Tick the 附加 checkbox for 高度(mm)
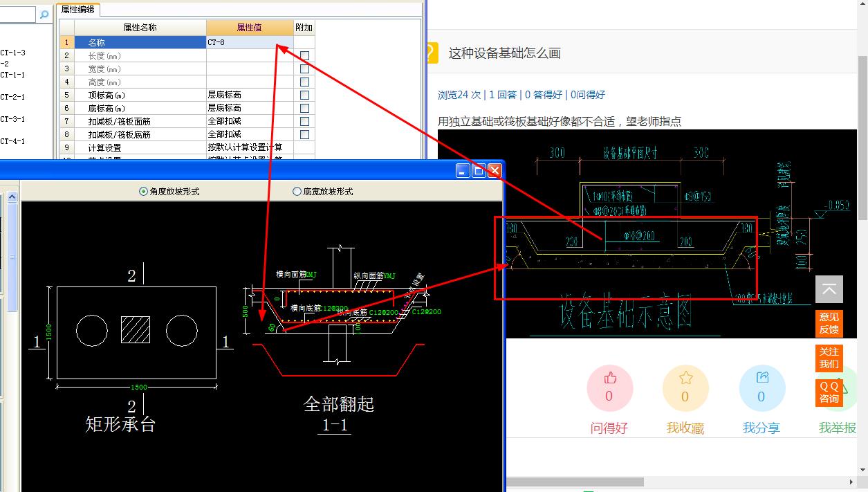Image resolution: width=868 pixels, height=492 pixels. [304, 82]
